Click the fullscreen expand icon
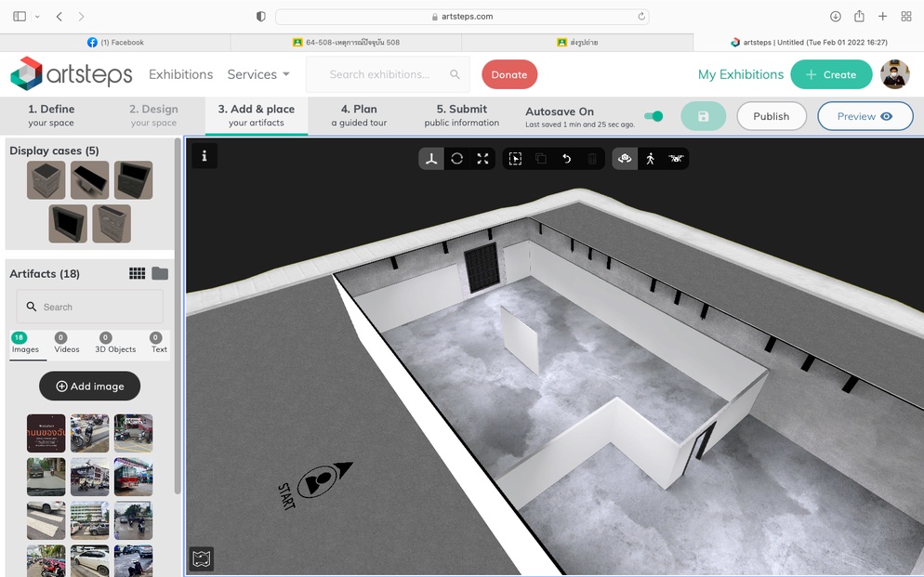924x577 pixels. (482, 159)
